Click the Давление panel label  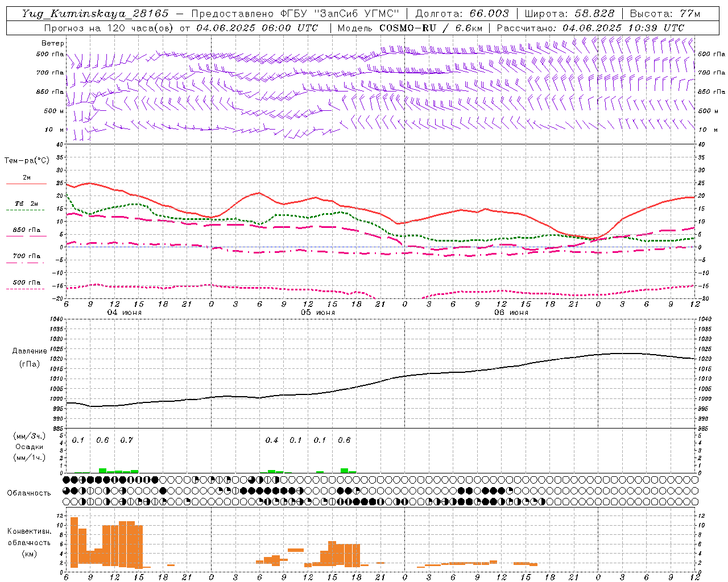(x=30, y=351)
